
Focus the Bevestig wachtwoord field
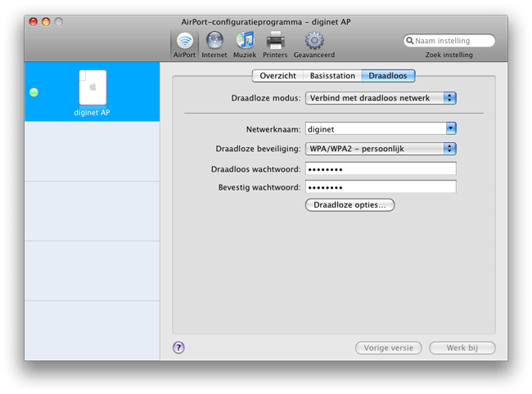pyautogui.click(x=381, y=187)
